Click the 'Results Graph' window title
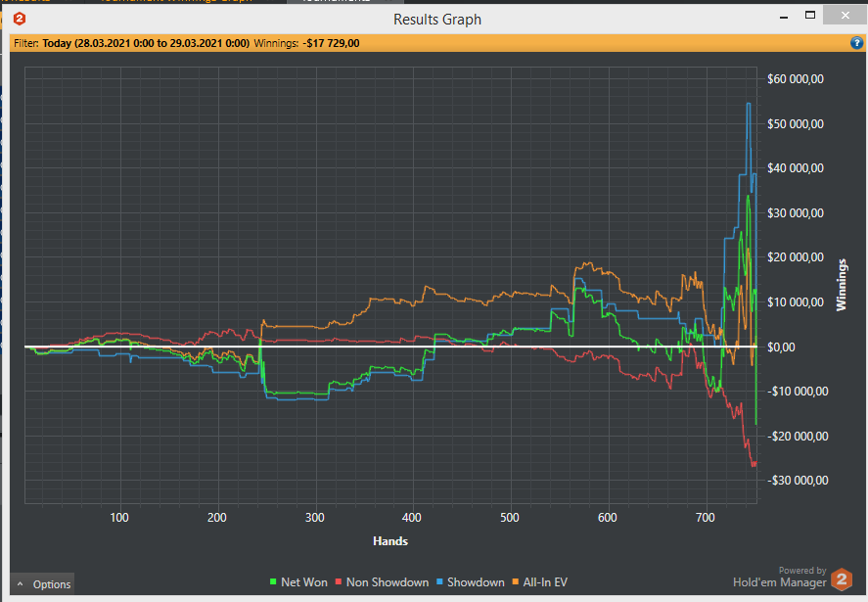The image size is (868, 602). point(437,20)
